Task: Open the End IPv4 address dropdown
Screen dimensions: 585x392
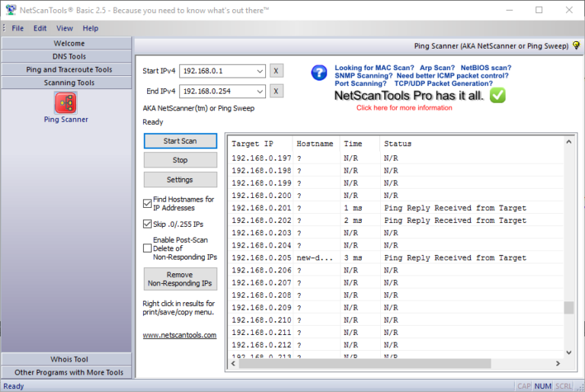Action: click(x=261, y=91)
